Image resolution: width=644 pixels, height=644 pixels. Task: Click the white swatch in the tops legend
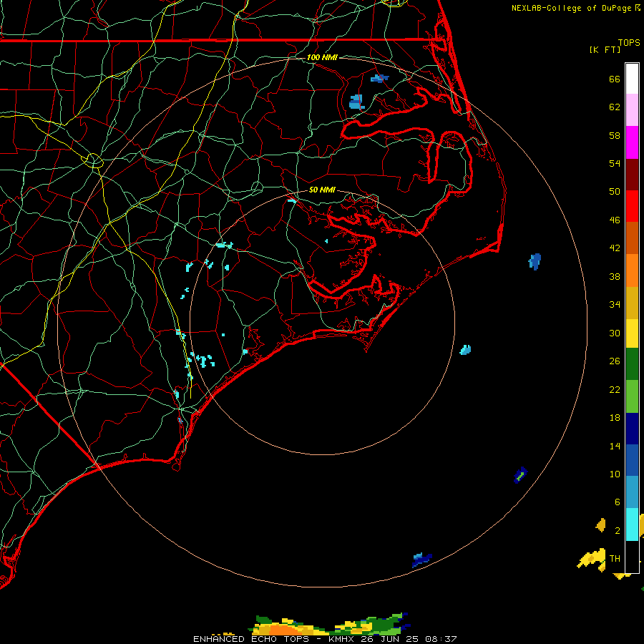pos(632,79)
